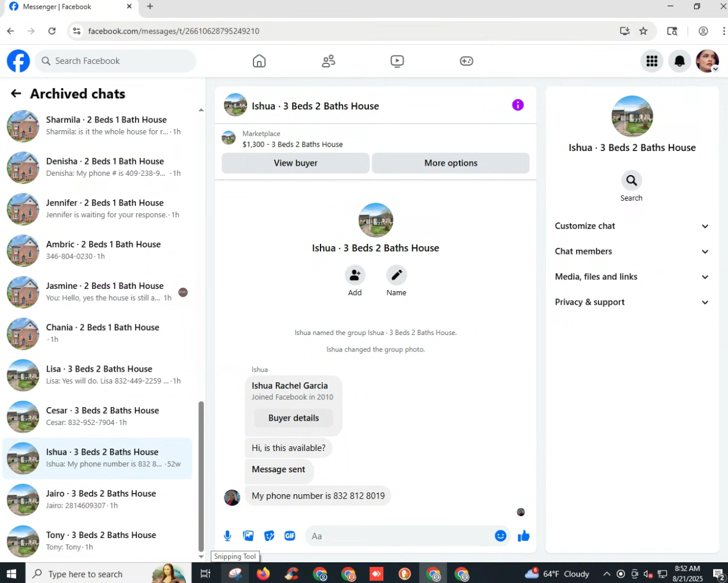Go back from Archived chats
The image size is (728, 583).
[16, 94]
